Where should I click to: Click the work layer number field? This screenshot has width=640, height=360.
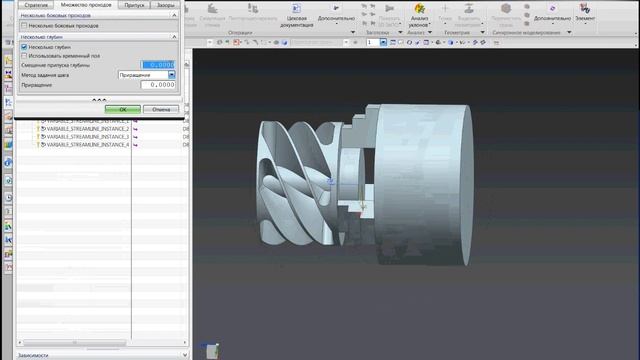373,42
